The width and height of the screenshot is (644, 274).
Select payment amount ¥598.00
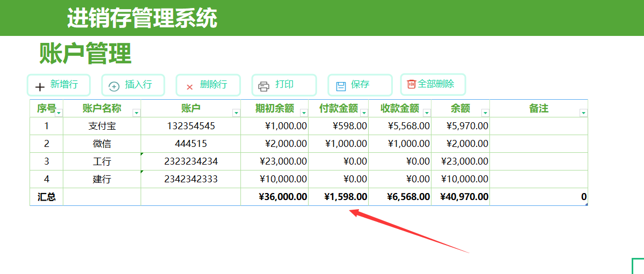coord(339,126)
